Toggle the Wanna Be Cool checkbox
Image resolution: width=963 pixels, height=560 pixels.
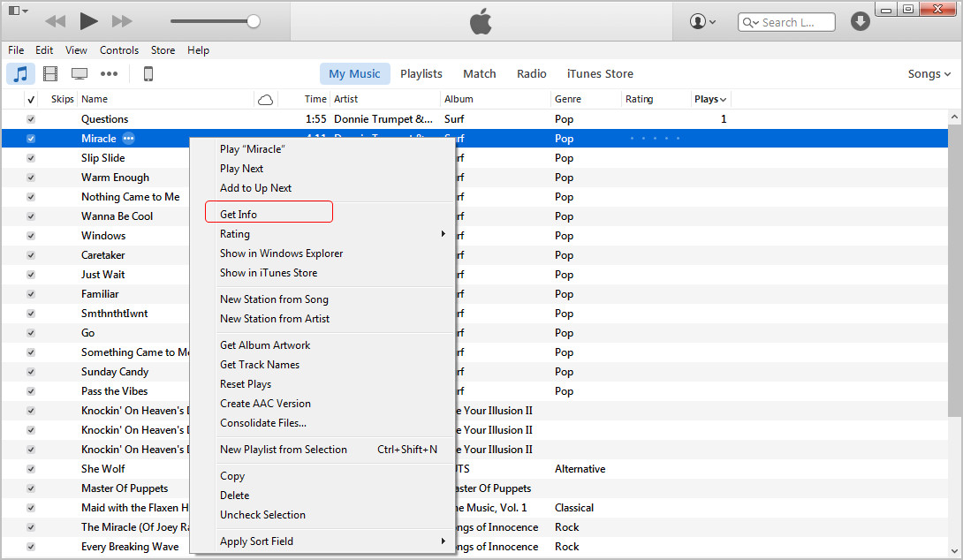click(31, 216)
